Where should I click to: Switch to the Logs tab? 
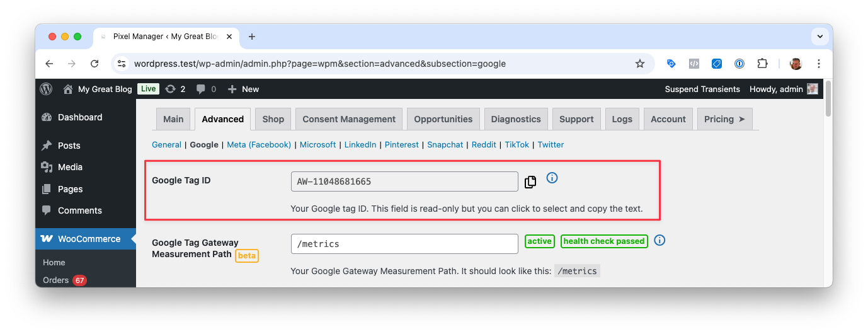tap(622, 119)
